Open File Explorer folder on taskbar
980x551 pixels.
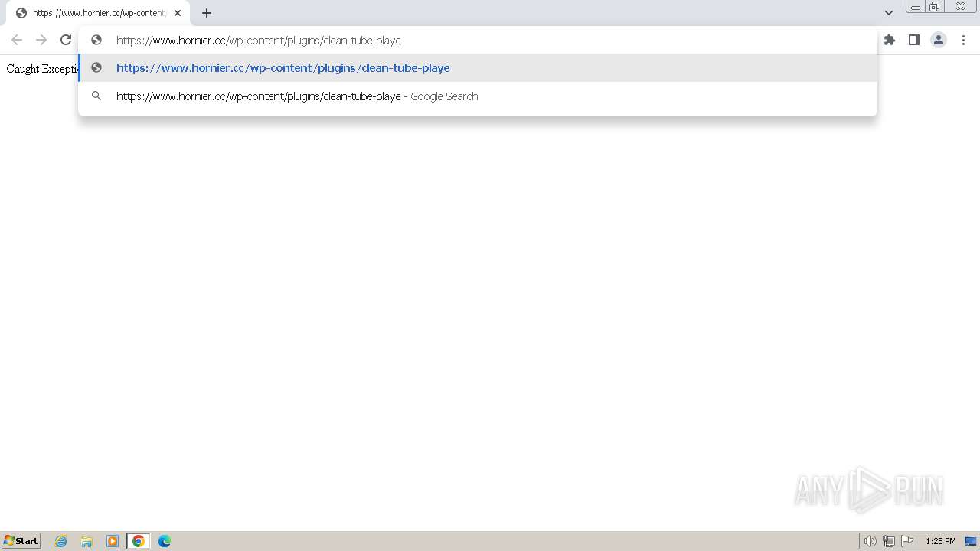pyautogui.click(x=87, y=541)
